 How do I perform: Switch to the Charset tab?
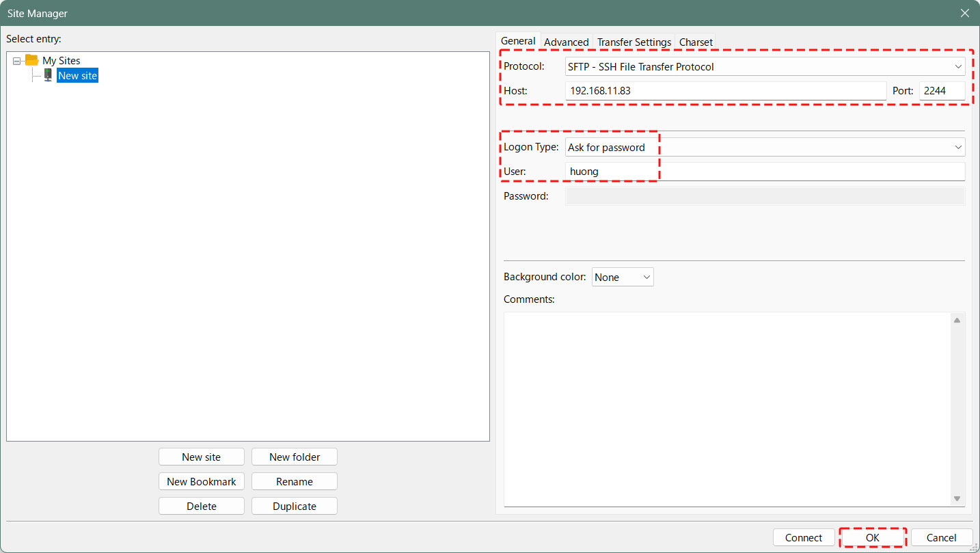696,42
